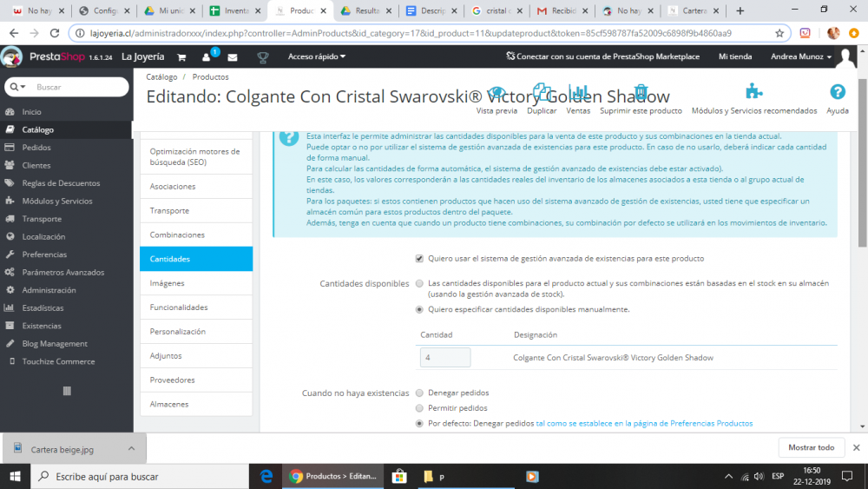Viewport: 868px width, 489px height.
Task: Open the Proveedores product tab
Action: pyautogui.click(x=196, y=380)
